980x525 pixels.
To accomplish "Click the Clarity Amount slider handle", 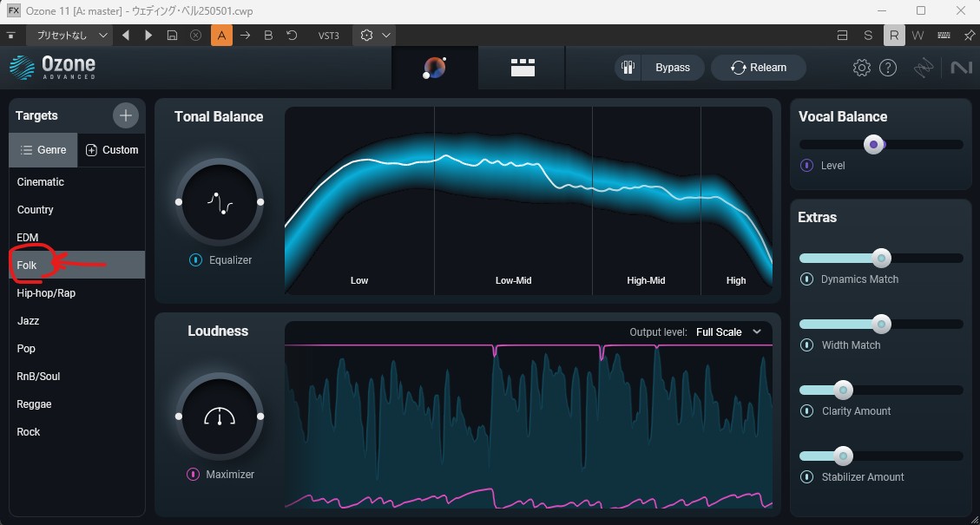I will tap(843, 390).
